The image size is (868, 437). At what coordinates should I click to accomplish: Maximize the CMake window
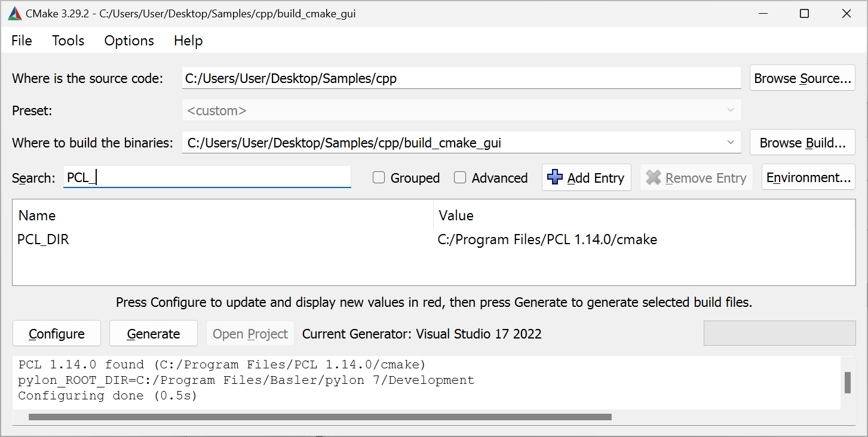point(804,13)
